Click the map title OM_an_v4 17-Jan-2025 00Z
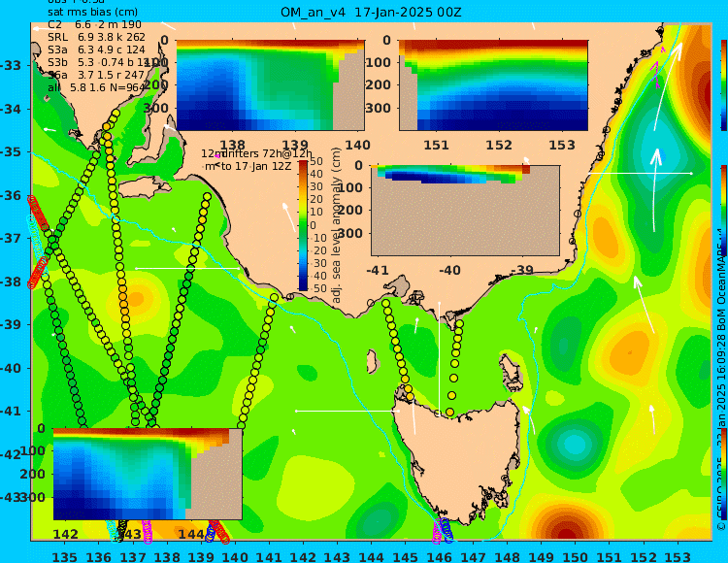This screenshot has height=563, width=728. point(371,13)
